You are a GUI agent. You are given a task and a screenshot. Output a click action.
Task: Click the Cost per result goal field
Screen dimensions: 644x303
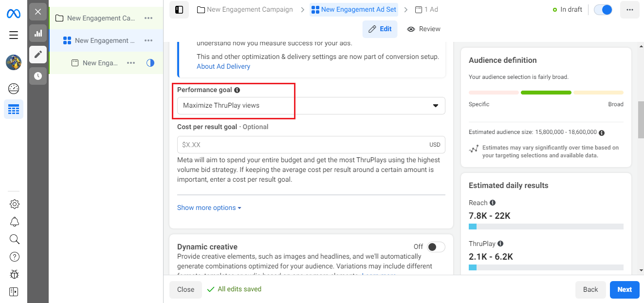pos(311,145)
